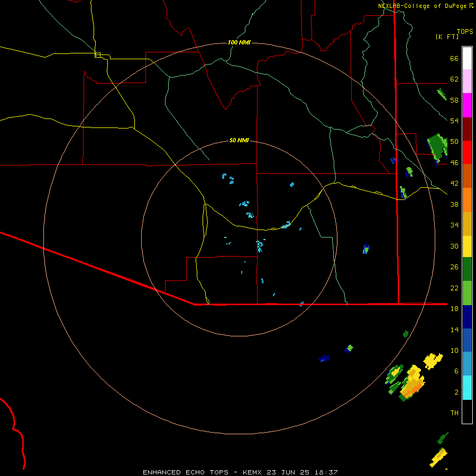Viewport: 476px width, 476px height.
Task: Click the legend value '10'
Action: [454, 350]
